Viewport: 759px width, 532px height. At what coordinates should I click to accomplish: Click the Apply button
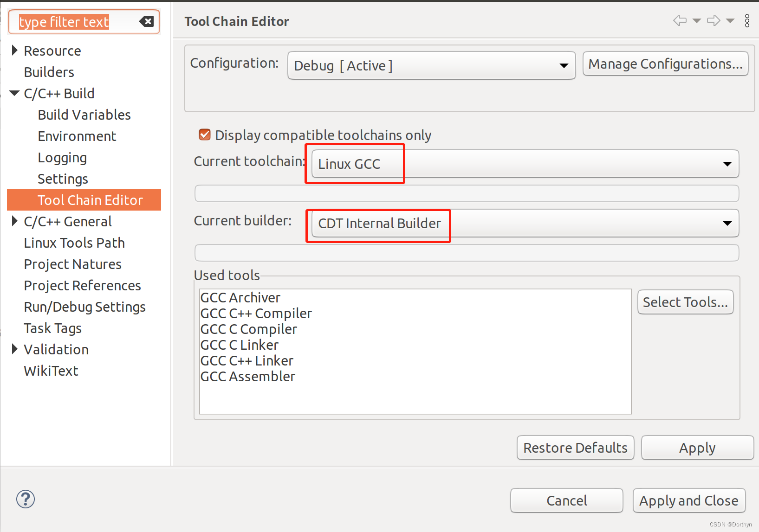(697, 448)
